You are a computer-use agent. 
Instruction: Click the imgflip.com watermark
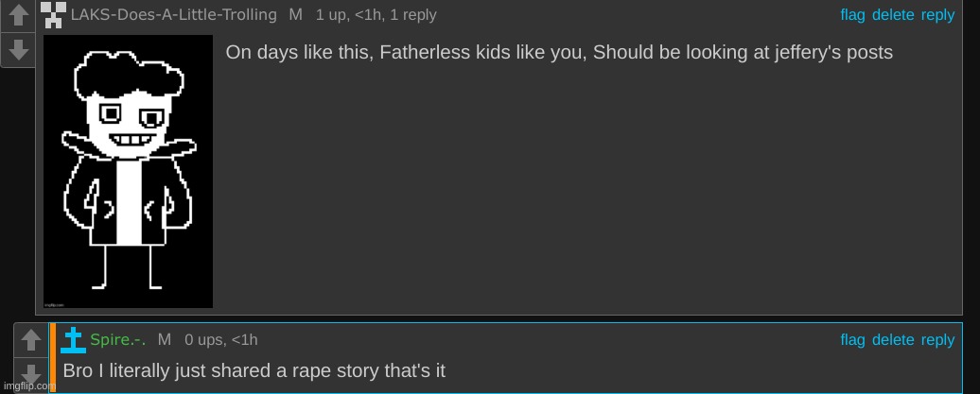pos(27,385)
